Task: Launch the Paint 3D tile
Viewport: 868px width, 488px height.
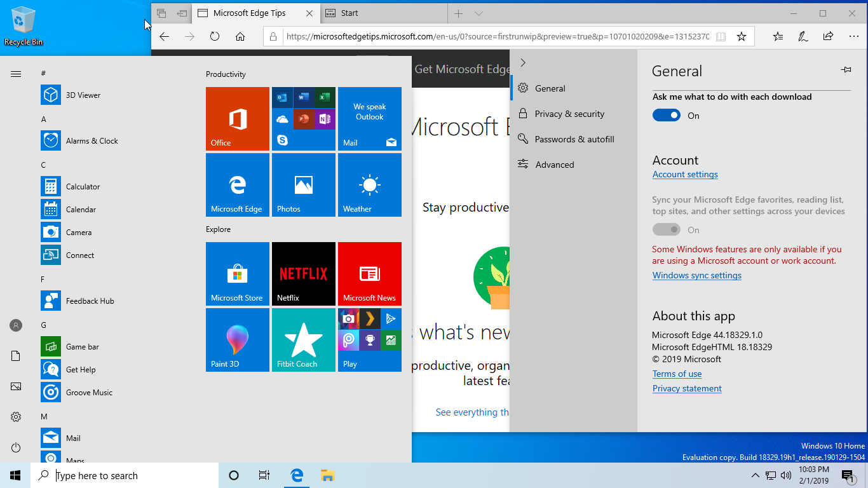Action: click(238, 340)
